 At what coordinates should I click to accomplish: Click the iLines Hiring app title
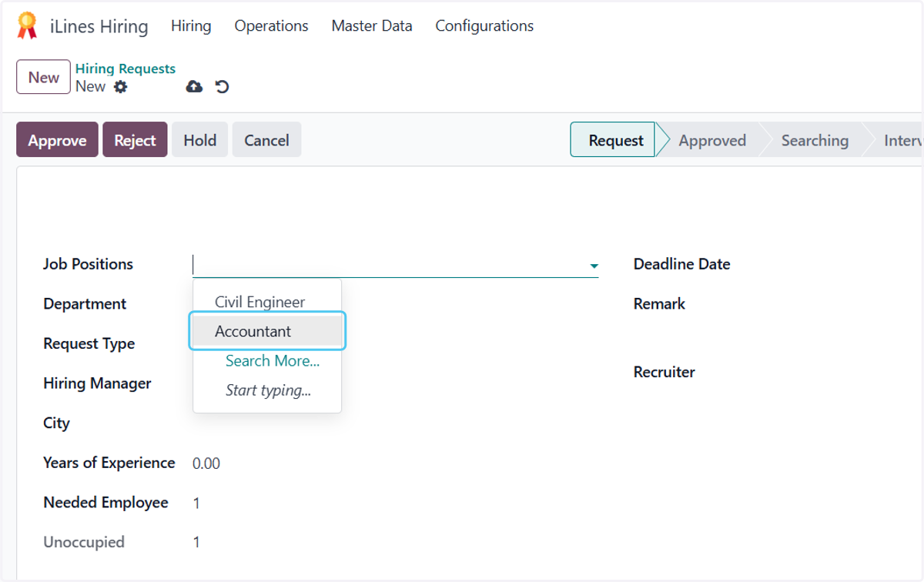pyautogui.click(x=99, y=26)
